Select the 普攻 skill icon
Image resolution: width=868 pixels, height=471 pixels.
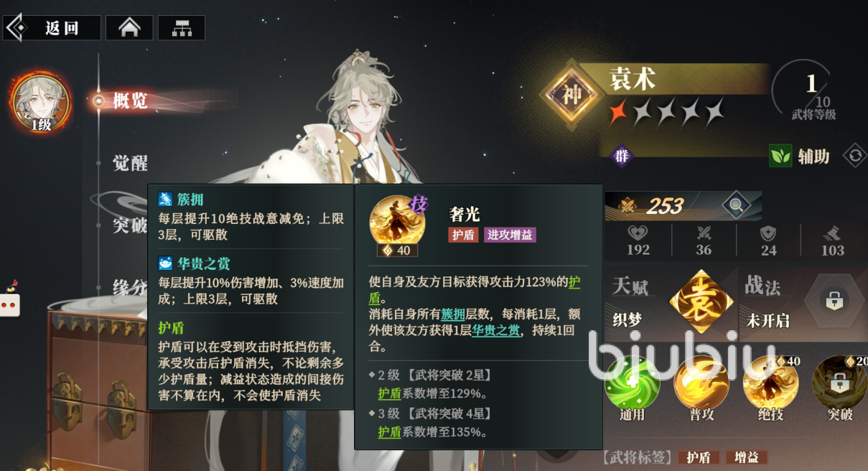point(701,384)
